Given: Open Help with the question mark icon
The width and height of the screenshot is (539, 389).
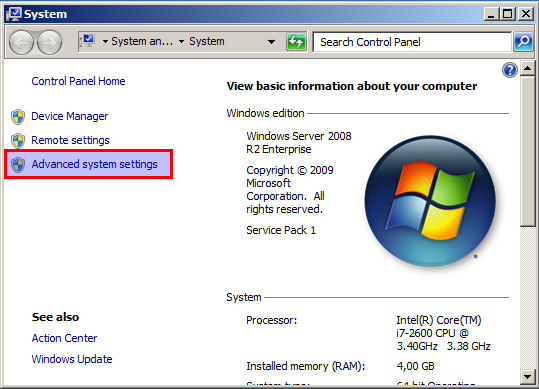Looking at the screenshot, I should point(509,70).
